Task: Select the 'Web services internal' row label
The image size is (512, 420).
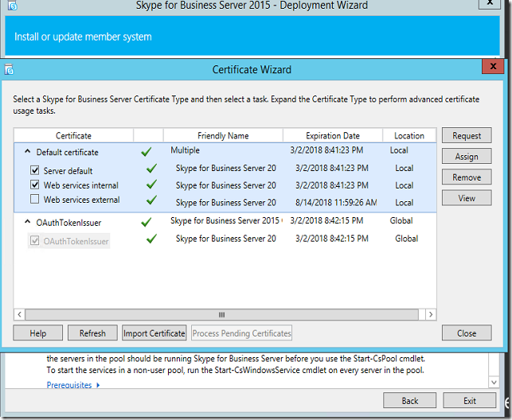Action: click(x=81, y=185)
